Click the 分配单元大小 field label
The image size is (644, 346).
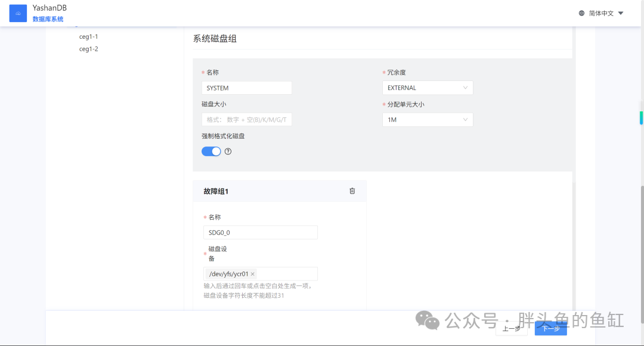click(406, 105)
